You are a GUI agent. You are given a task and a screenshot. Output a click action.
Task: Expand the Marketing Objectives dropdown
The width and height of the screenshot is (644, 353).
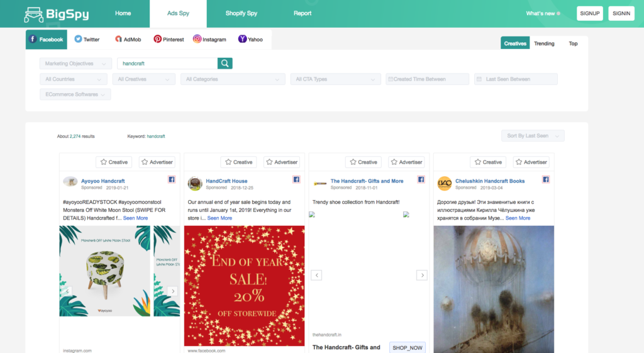click(x=75, y=64)
